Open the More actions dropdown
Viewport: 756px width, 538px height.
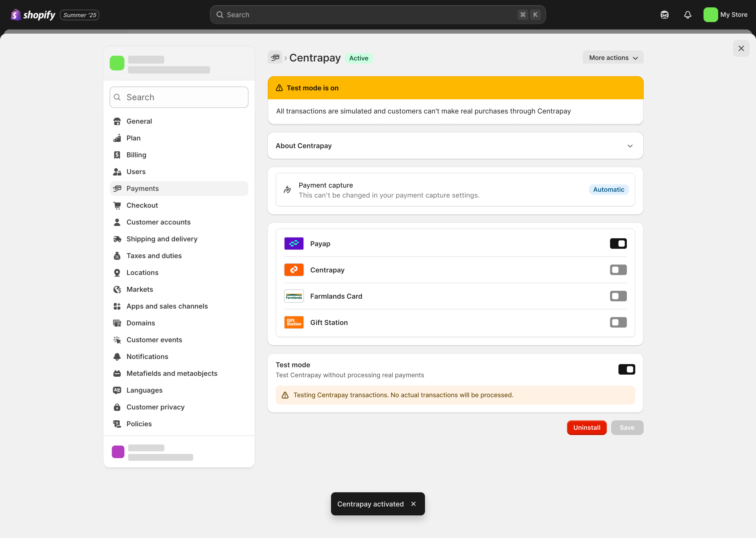(613, 58)
